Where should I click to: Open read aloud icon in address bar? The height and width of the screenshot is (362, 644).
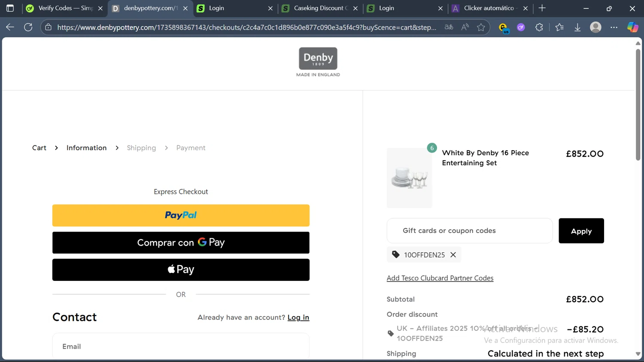(465, 27)
